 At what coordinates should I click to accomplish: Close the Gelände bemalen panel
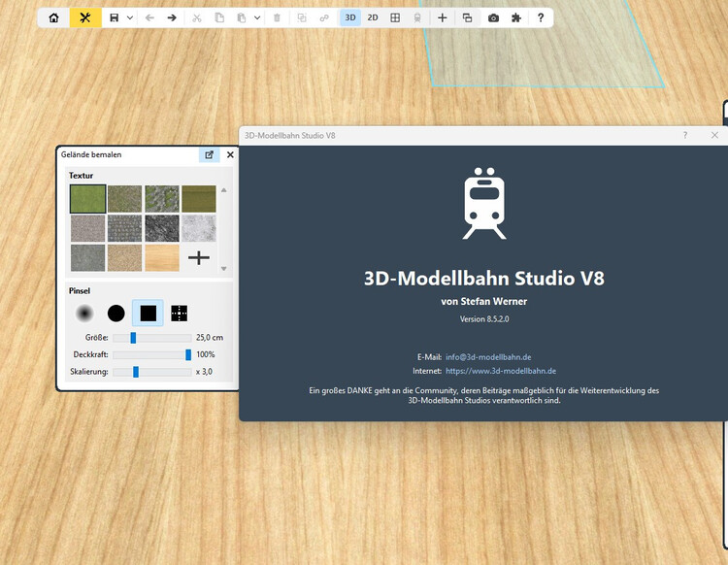(x=230, y=154)
